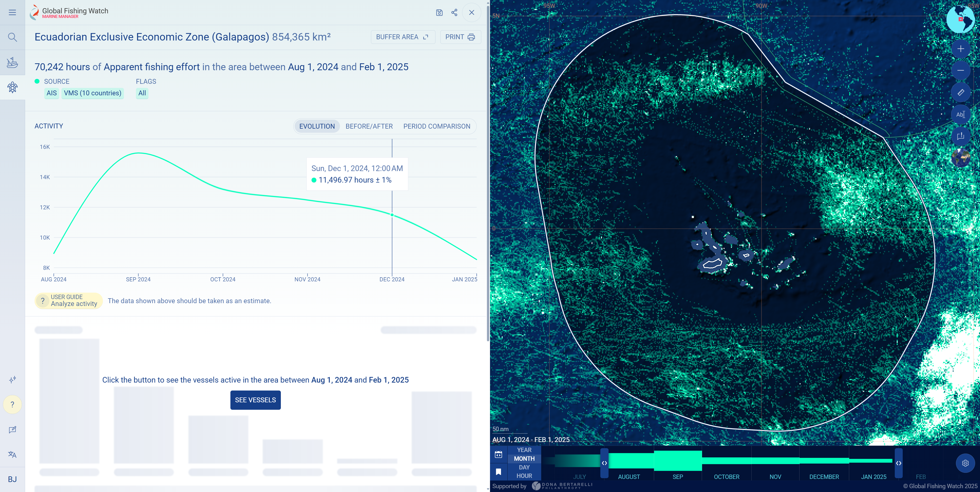The height and width of the screenshot is (492, 980).
Task: Activate the map annotation text tool
Action: pos(961,114)
